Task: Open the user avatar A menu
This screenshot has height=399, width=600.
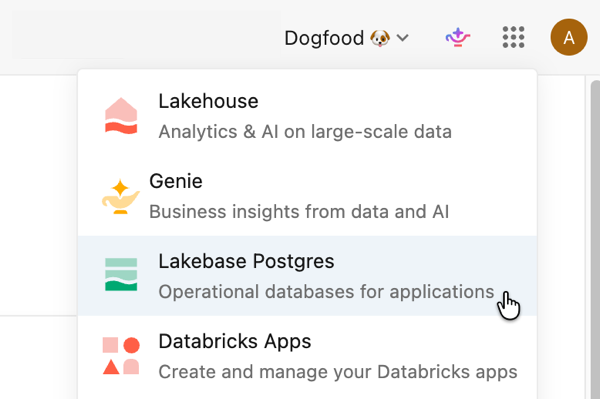Action: [x=569, y=37]
